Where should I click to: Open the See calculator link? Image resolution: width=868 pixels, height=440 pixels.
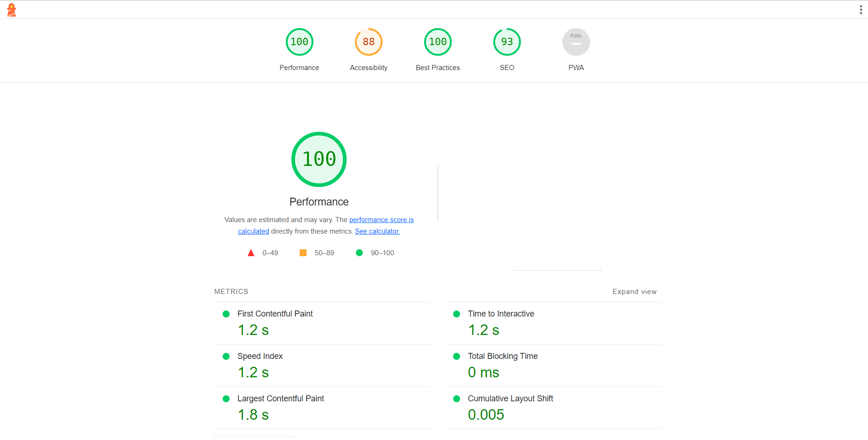click(378, 231)
